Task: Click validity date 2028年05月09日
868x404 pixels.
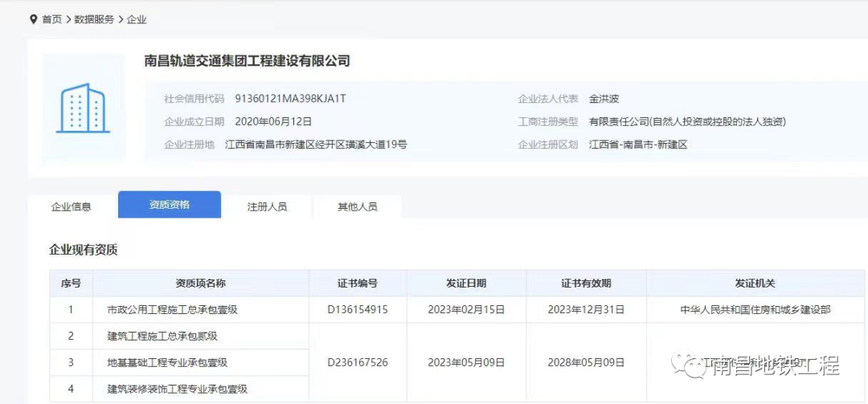Action: pyautogui.click(x=586, y=362)
